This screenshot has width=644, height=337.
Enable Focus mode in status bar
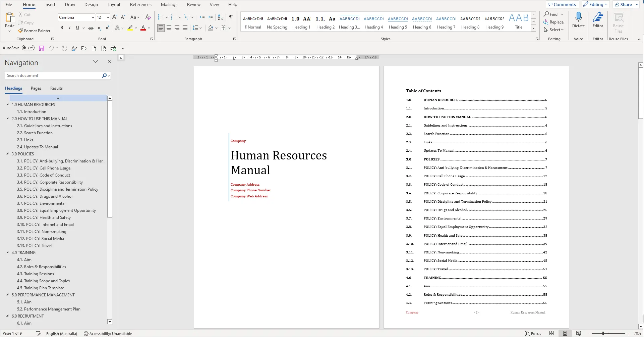(x=533, y=333)
